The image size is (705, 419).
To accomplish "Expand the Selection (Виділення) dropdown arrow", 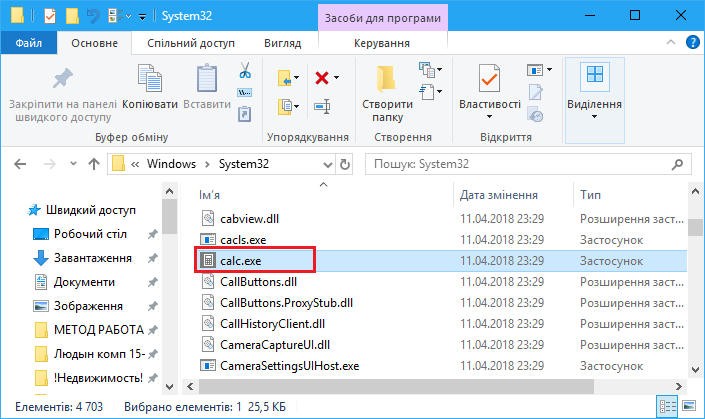I will pyautogui.click(x=594, y=117).
